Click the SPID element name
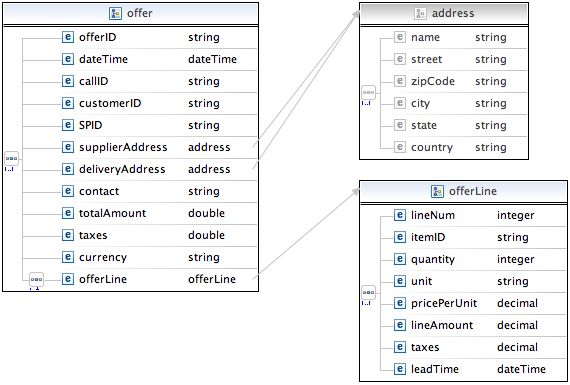570x385 pixels. 91,125
